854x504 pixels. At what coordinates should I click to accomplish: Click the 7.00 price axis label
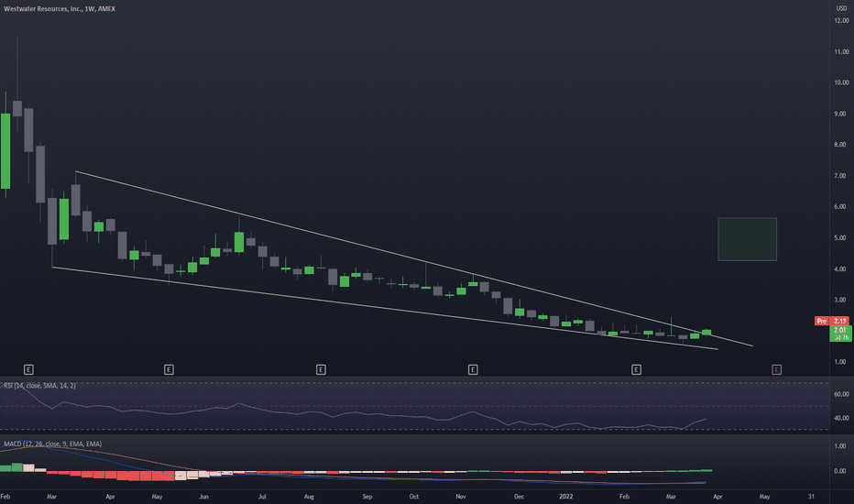(x=841, y=176)
